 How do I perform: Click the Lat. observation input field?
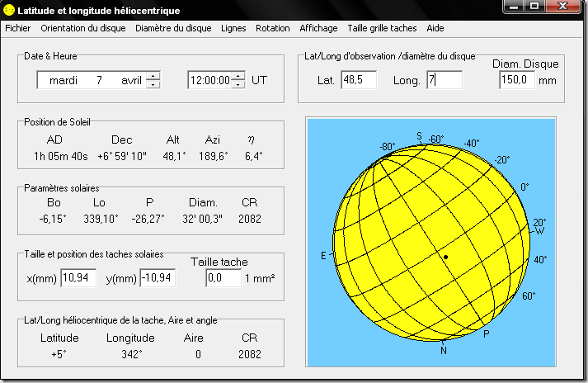(359, 80)
